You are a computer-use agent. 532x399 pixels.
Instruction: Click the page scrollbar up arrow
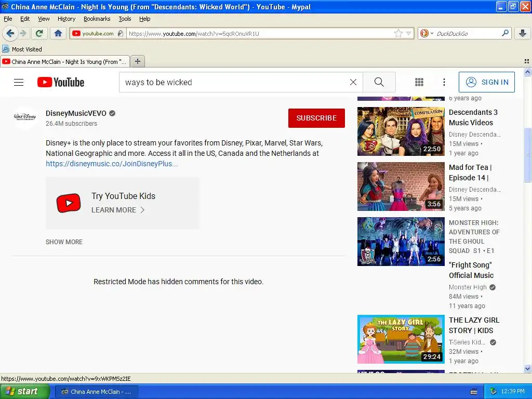tap(527, 72)
